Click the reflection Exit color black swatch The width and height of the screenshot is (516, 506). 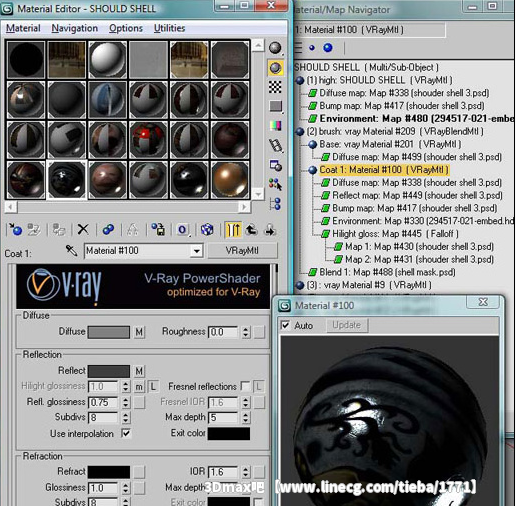pos(229,433)
